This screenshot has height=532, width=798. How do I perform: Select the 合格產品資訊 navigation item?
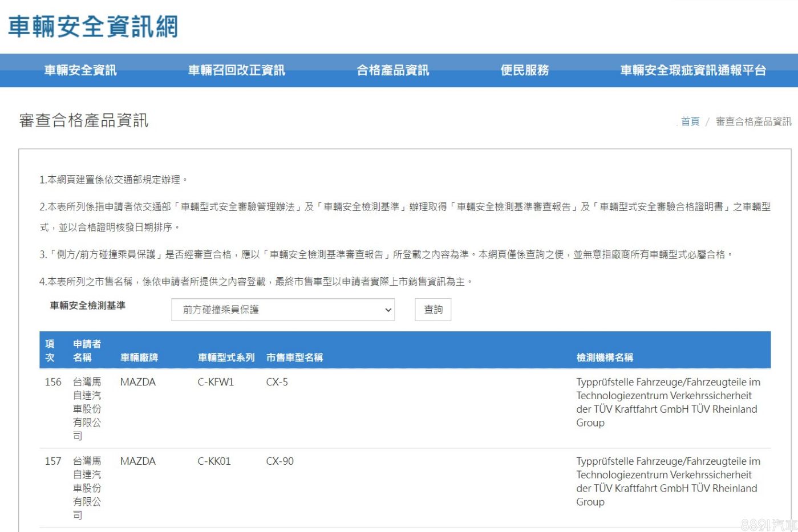point(392,71)
